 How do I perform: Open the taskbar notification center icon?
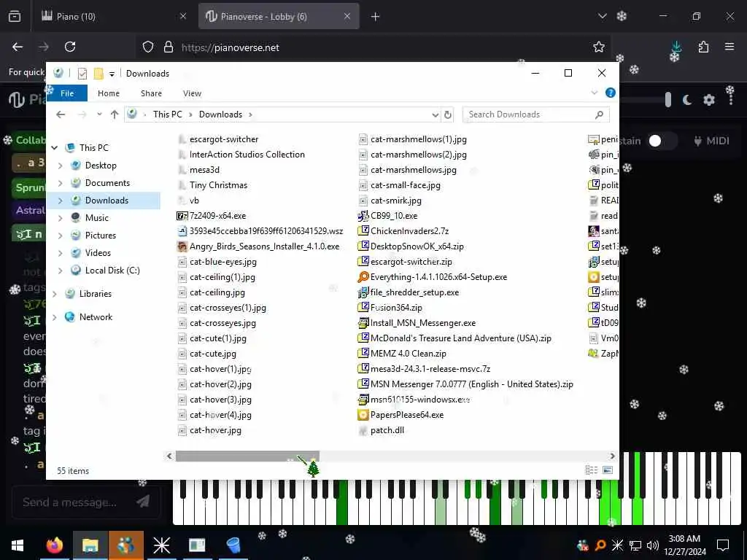(723, 545)
